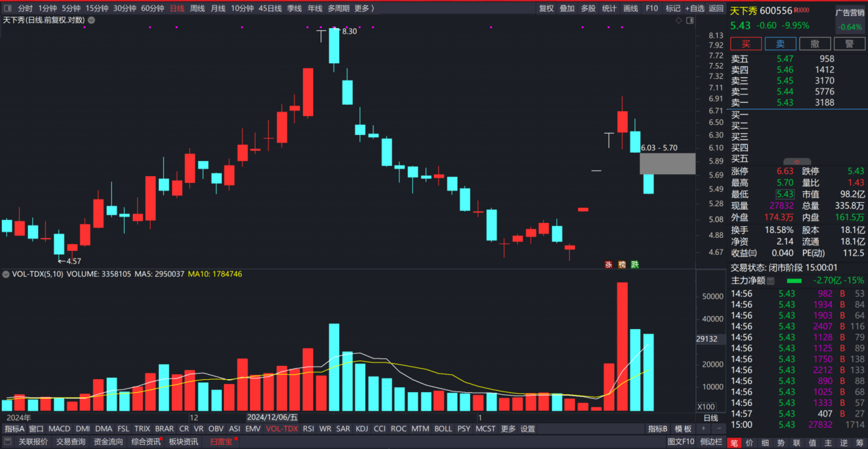Select the MCST indicator

[x=485, y=428]
